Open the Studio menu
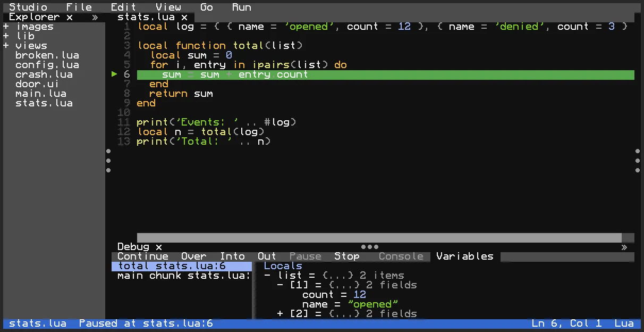The image size is (644, 332). click(x=28, y=7)
